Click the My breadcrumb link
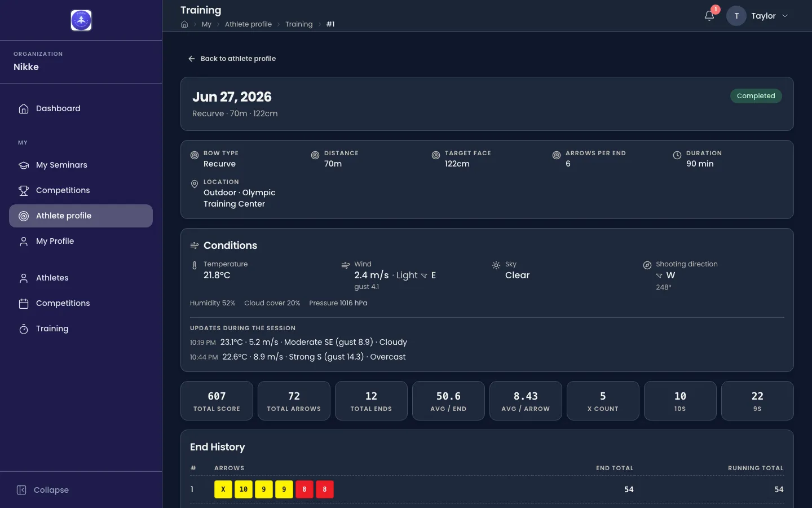812x508 pixels. click(206, 24)
